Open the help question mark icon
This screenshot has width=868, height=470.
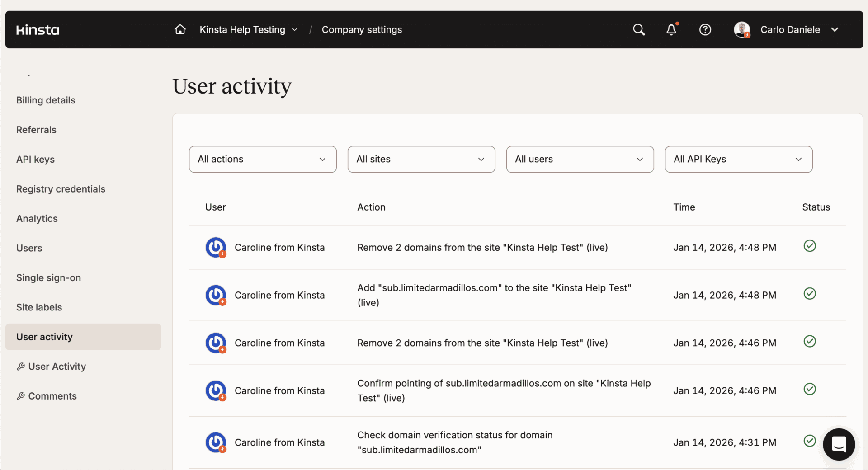(x=705, y=30)
